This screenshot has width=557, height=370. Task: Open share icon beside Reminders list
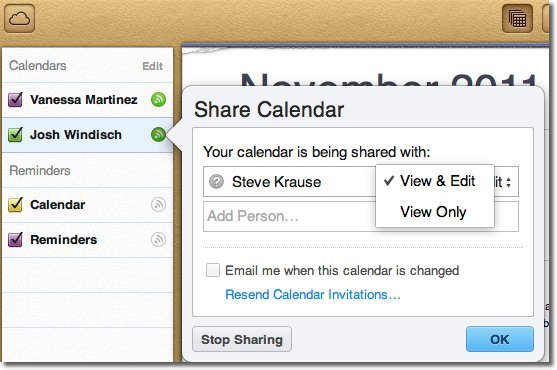pos(158,239)
